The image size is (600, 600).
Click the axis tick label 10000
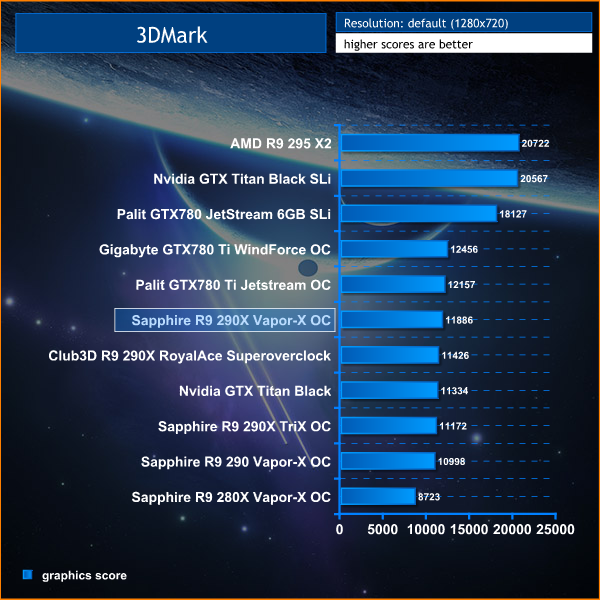coord(426,530)
